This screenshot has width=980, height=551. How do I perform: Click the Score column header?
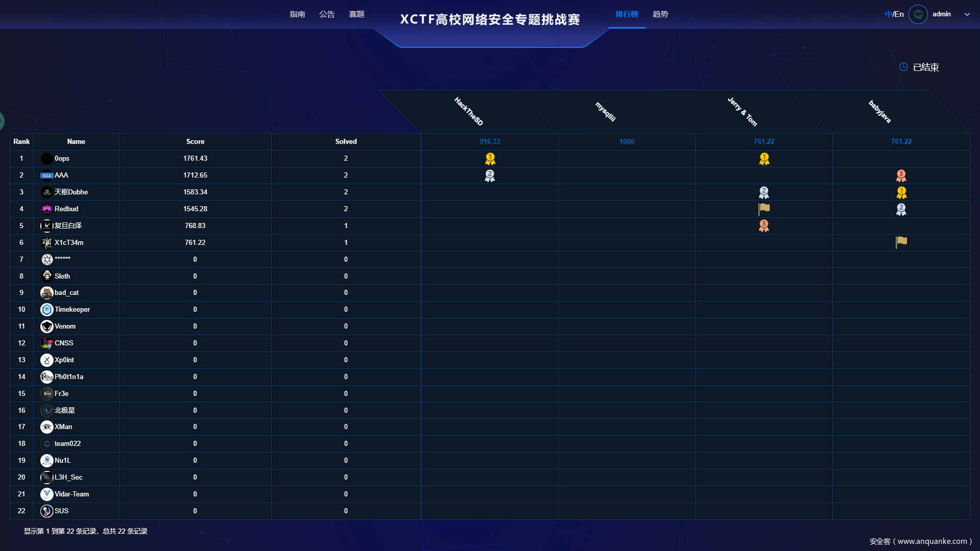(x=195, y=141)
